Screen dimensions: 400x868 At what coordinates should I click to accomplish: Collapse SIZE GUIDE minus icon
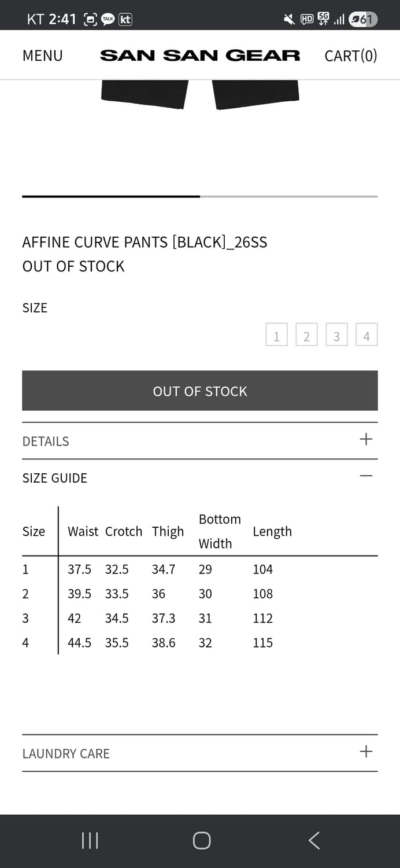click(x=366, y=476)
